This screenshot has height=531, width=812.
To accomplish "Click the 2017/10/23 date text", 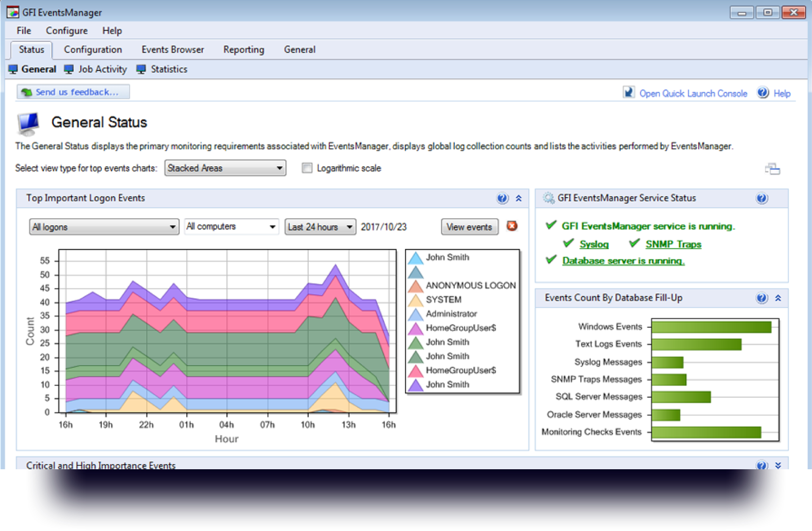I will pyautogui.click(x=384, y=227).
